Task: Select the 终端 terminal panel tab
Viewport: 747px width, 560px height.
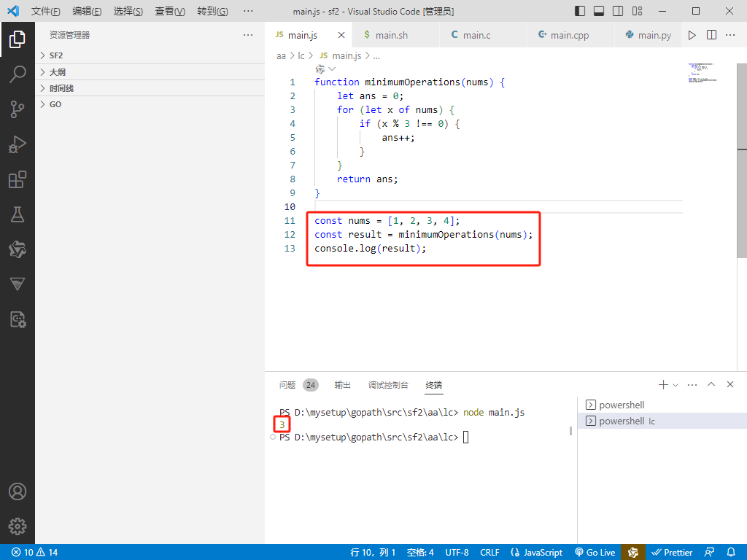Action: [x=433, y=385]
